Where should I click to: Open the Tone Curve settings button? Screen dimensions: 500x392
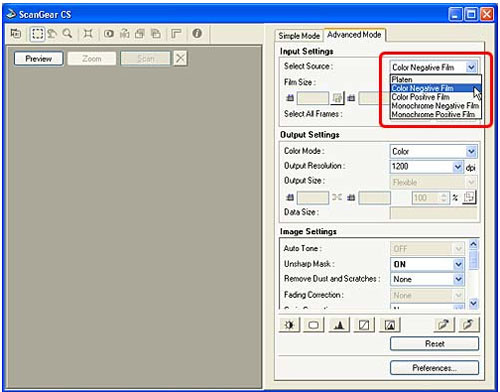point(364,325)
